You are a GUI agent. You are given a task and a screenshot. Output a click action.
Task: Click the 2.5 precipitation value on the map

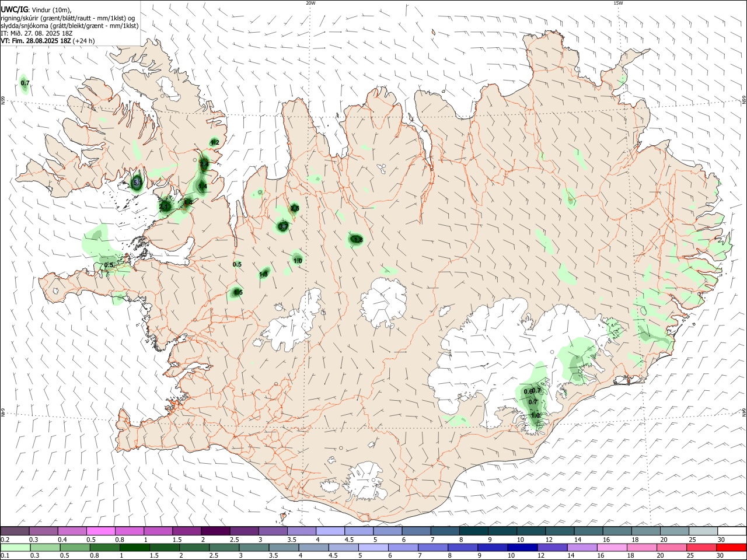tap(295, 208)
